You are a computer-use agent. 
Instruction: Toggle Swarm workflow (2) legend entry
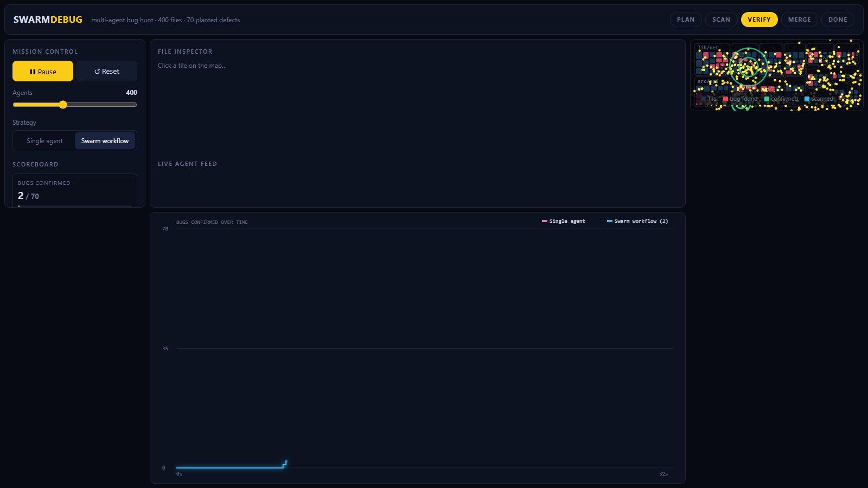pos(637,221)
